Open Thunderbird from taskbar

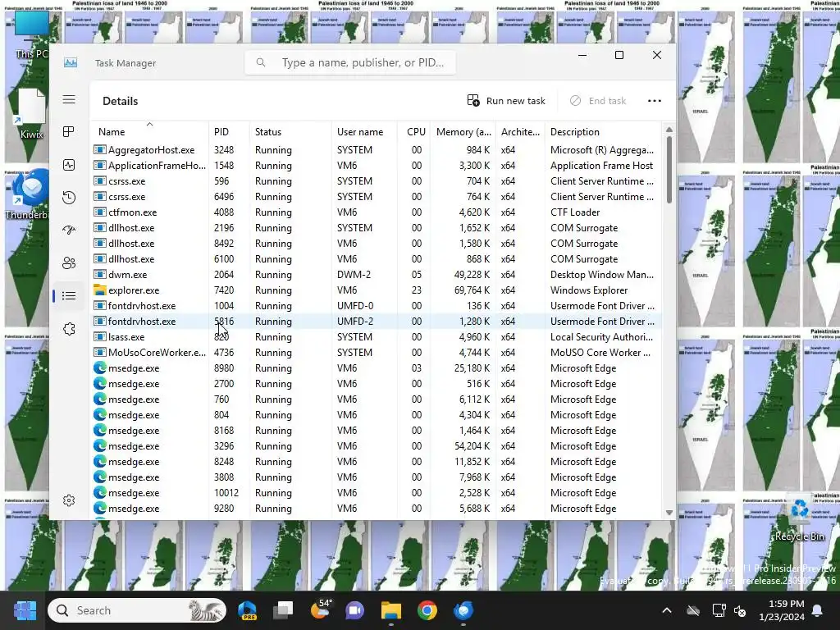point(463,610)
